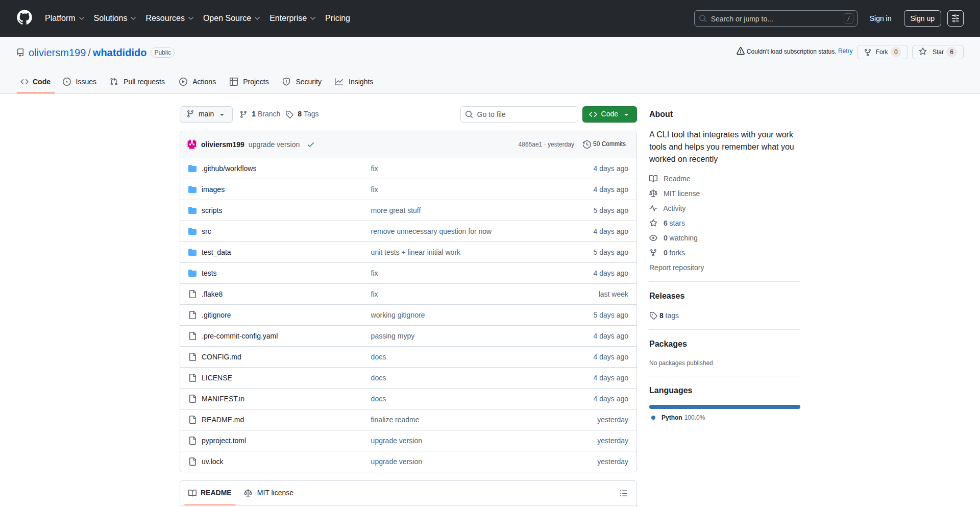Click the green commit status checkmark
Viewport: 980px width, 507px height.
pos(311,145)
